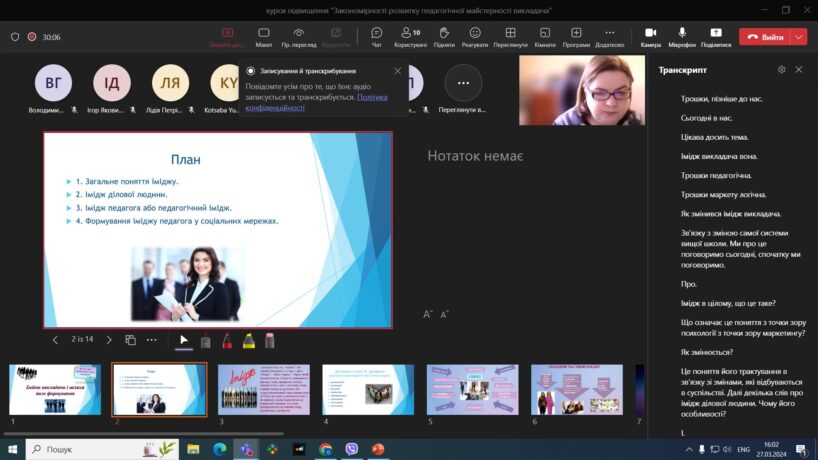The width and height of the screenshot is (818, 460).
Task: Toggle the Мікрофон (microphone) mute
Action: (x=681, y=37)
